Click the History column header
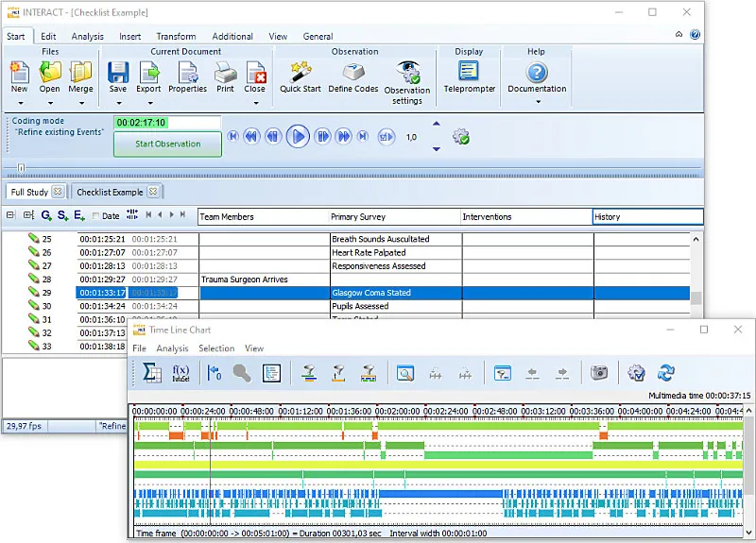The height and width of the screenshot is (543, 756). click(647, 217)
